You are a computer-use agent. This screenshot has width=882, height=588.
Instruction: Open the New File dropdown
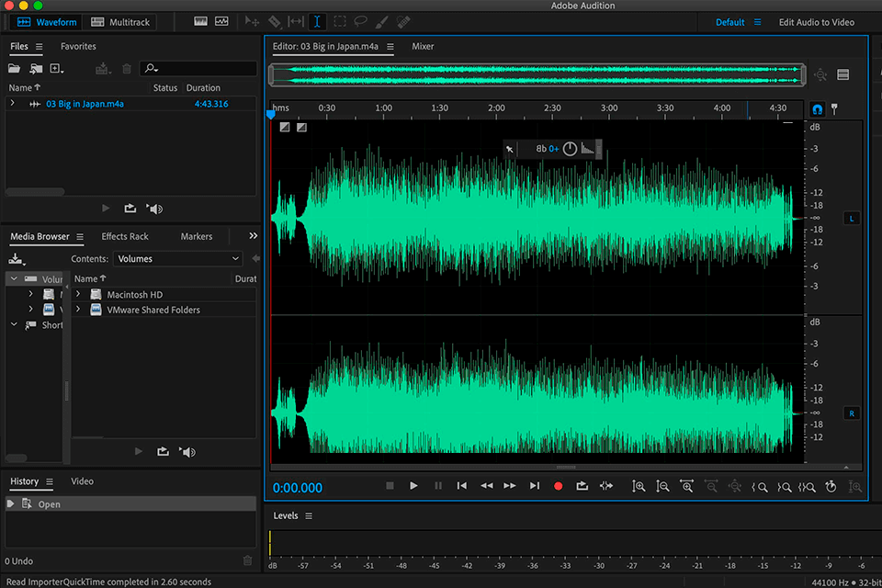[56, 69]
